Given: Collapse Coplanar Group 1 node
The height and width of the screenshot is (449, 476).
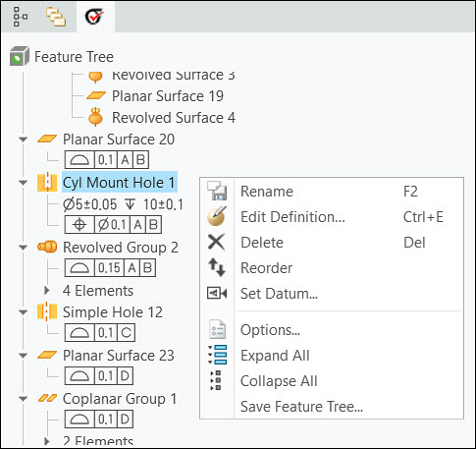Looking at the screenshot, I should tap(23, 399).
